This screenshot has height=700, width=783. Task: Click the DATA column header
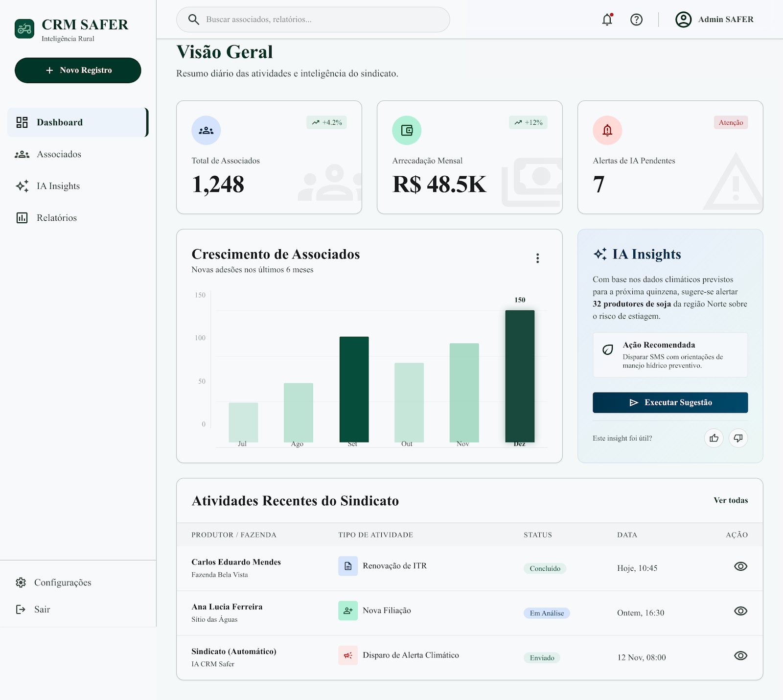(x=627, y=535)
